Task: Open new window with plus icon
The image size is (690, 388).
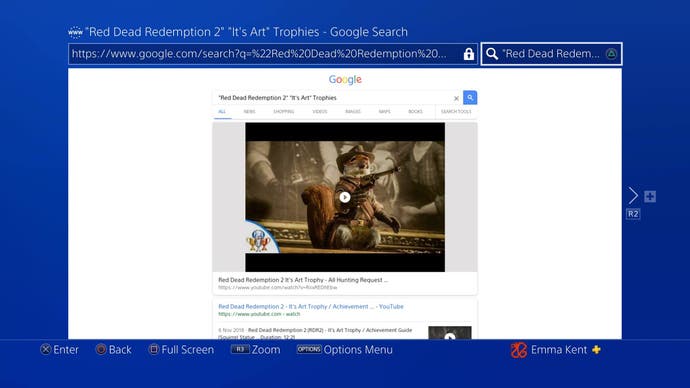Action: tap(650, 196)
